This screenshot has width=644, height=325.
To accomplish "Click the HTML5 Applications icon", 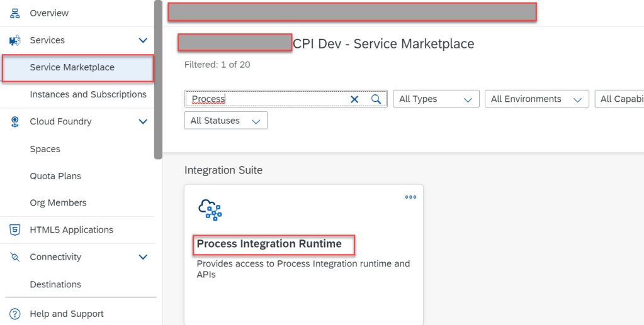I will pos(15,230).
